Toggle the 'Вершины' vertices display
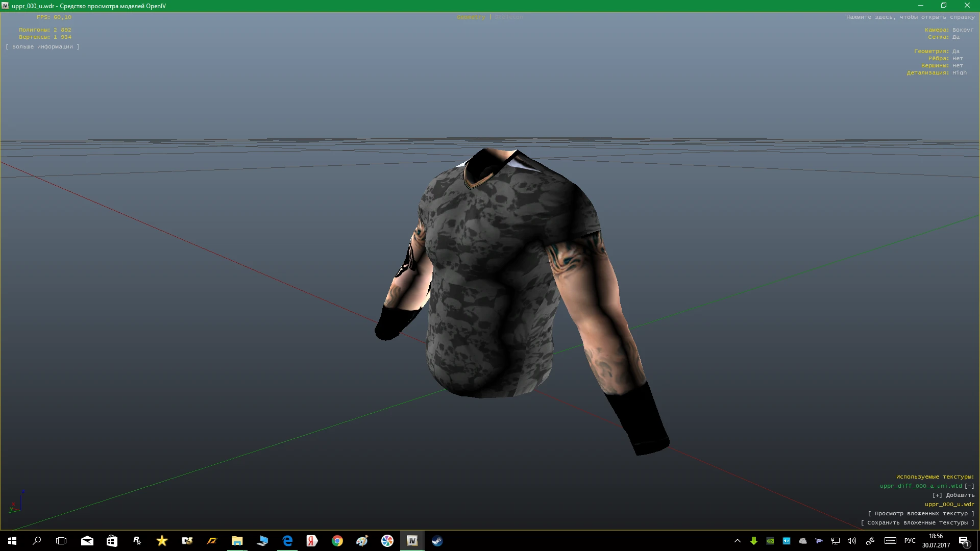 tap(958, 66)
